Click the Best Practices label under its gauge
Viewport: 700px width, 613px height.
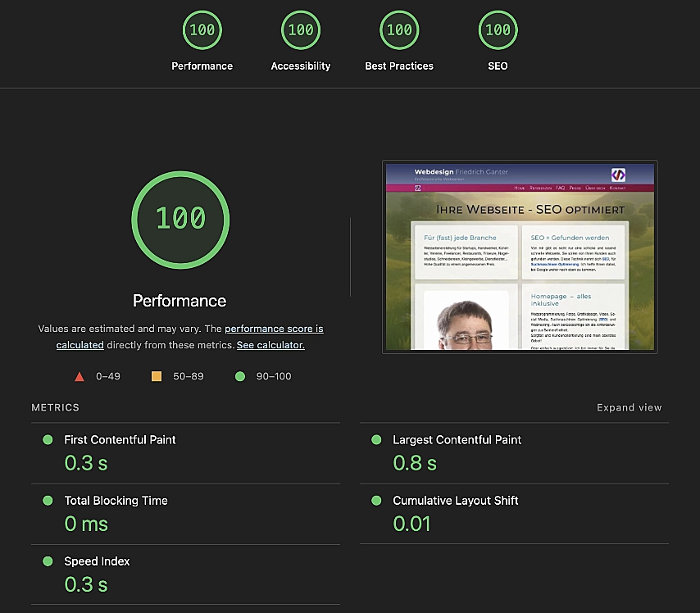(x=399, y=66)
